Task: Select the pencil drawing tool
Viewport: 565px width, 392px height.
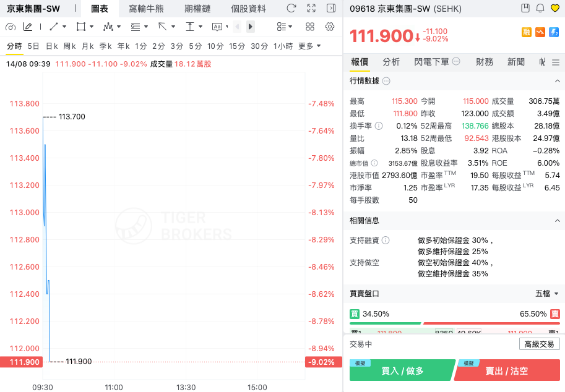Action: 28,27
